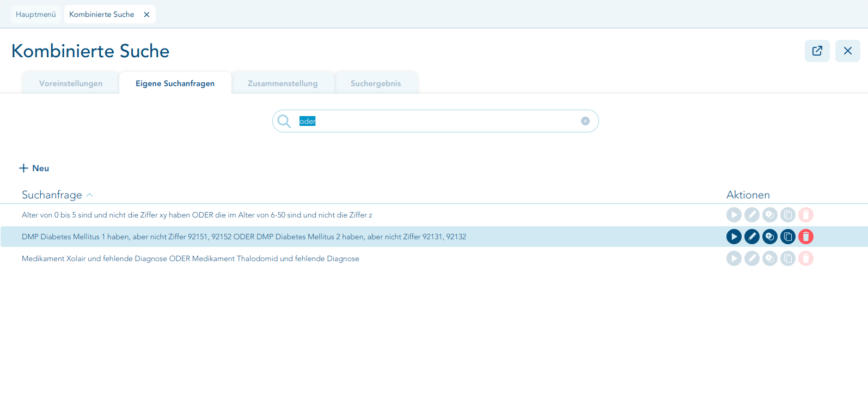Duplicate the DMP Diabetes Mellitus query
Image resolution: width=868 pixels, height=405 pixels.
click(x=788, y=237)
